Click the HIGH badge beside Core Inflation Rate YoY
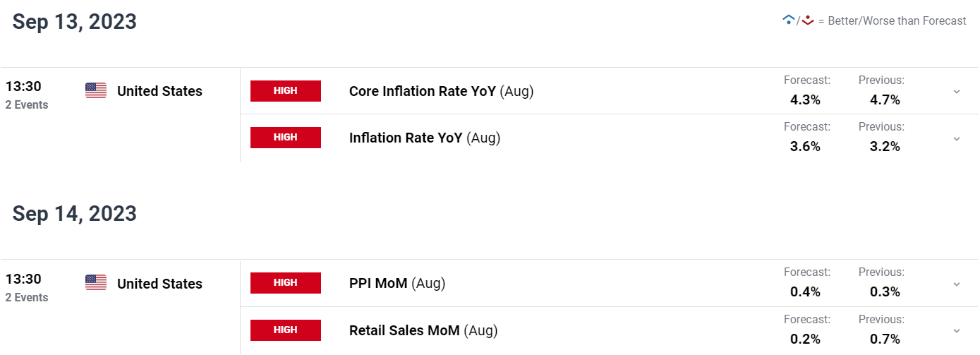Image resolution: width=980 pixels, height=355 pixels. [286, 91]
